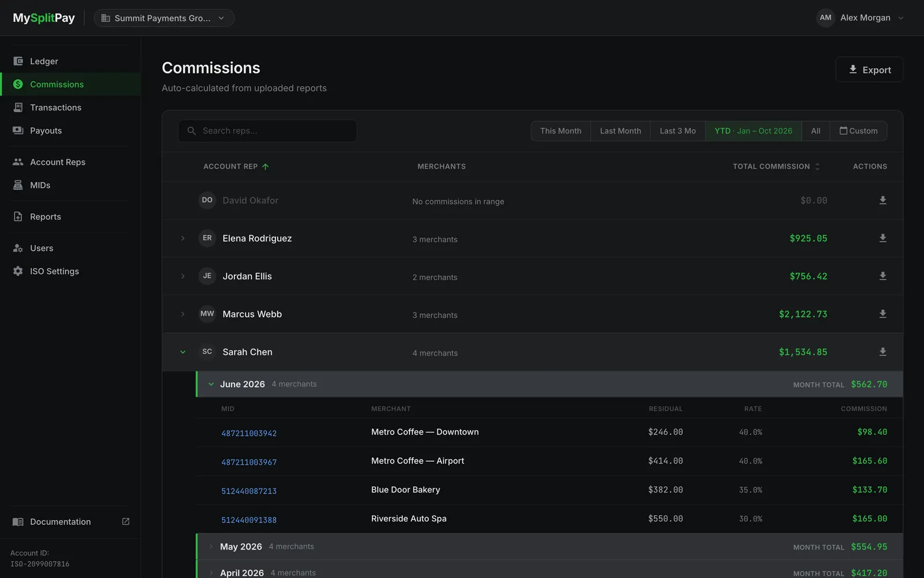924x578 pixels.
Task: Download Marcus Webb's commission report
Action: [882, 314]
